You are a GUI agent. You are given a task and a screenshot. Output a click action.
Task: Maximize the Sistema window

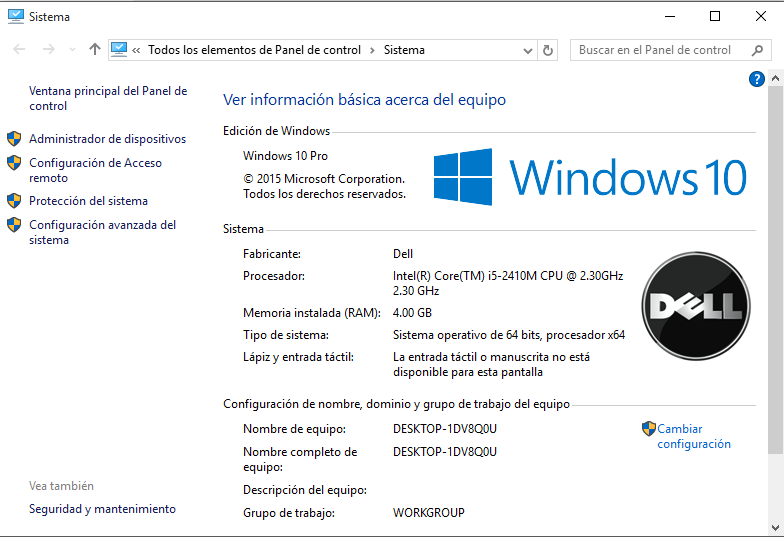coord(715,16)
